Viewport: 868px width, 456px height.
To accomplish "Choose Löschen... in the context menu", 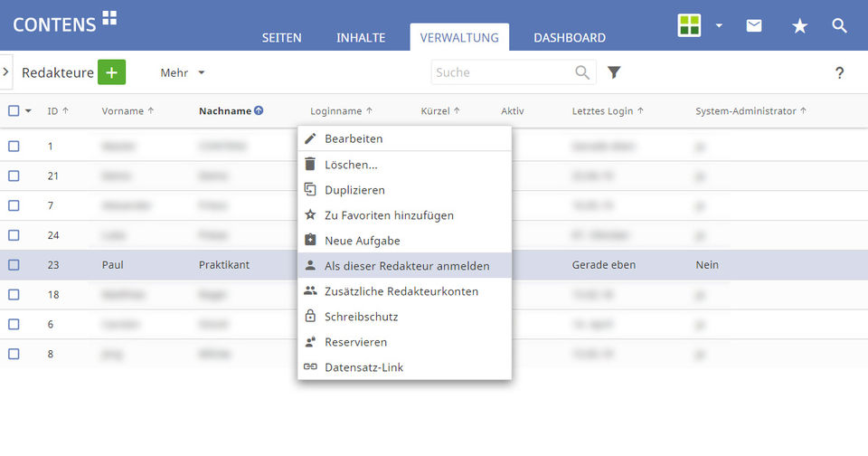I will tap(405, 165).
